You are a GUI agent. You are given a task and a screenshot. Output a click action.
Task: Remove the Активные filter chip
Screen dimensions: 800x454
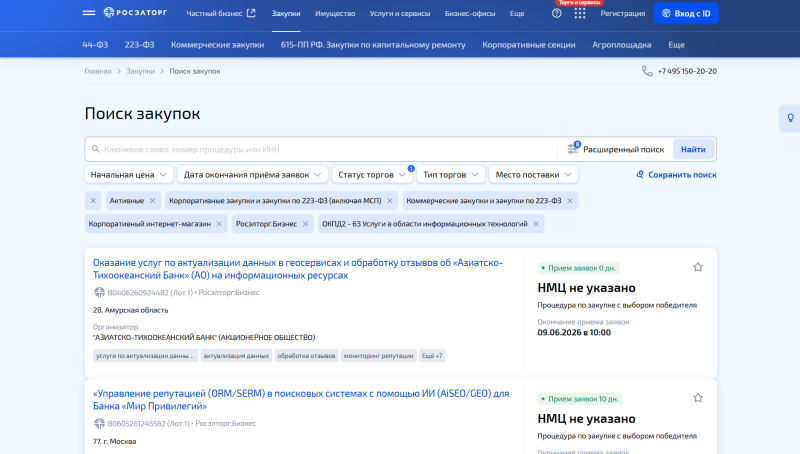[152, 201]
